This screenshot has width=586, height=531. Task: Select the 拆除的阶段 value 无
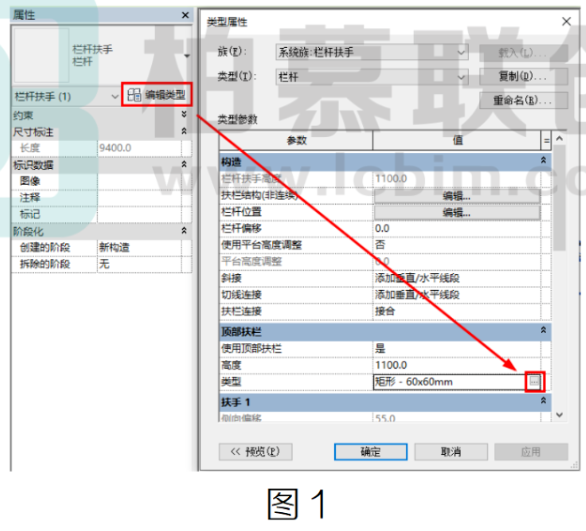139,264
